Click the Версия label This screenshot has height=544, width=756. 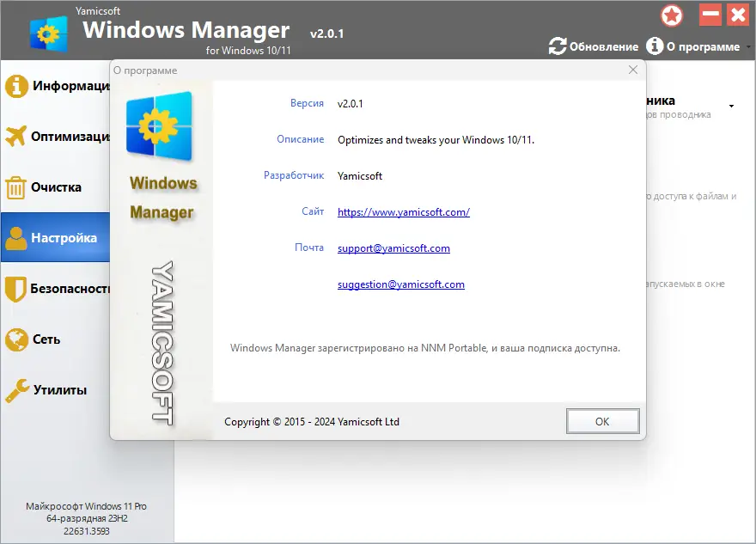[308, 103]
